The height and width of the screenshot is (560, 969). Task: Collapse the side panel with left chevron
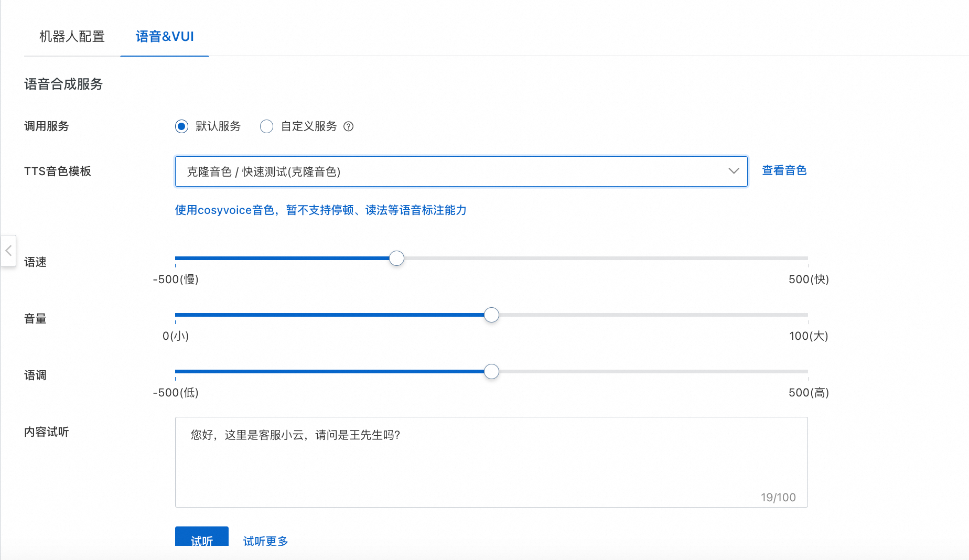point(8,251)
